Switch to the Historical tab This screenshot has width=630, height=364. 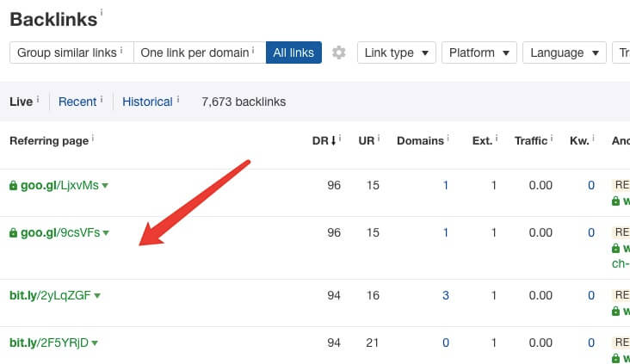click(x=147, y=102)
